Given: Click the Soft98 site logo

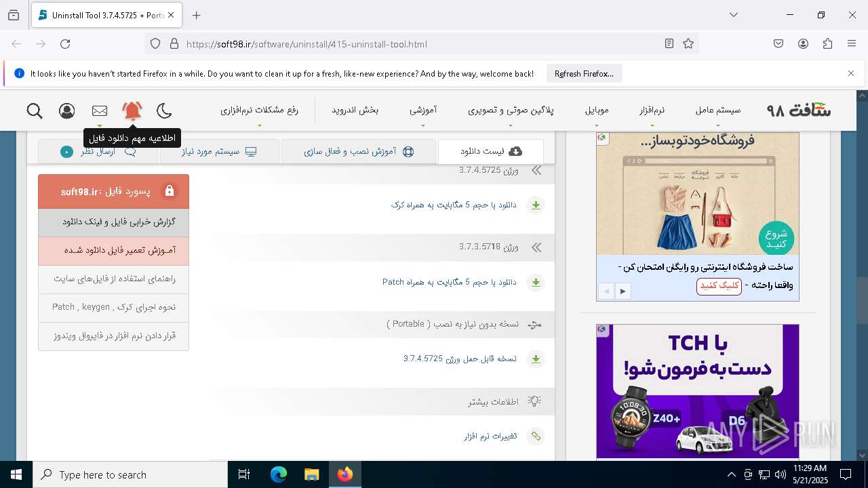Looking at the screenshot, I should 799,110.
